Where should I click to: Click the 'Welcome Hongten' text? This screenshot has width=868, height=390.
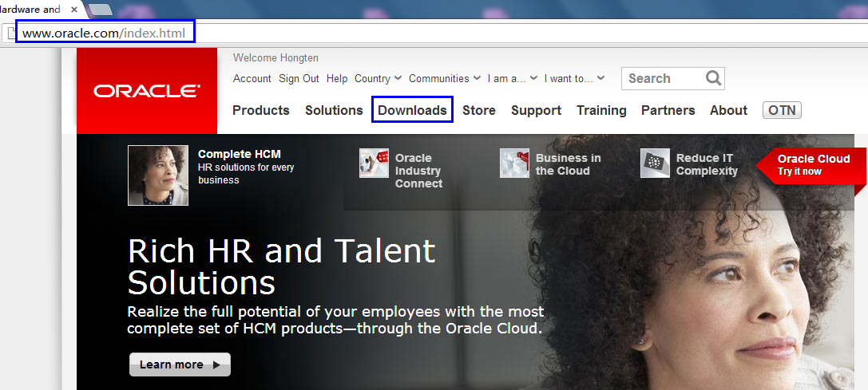[x=275, y=58]
